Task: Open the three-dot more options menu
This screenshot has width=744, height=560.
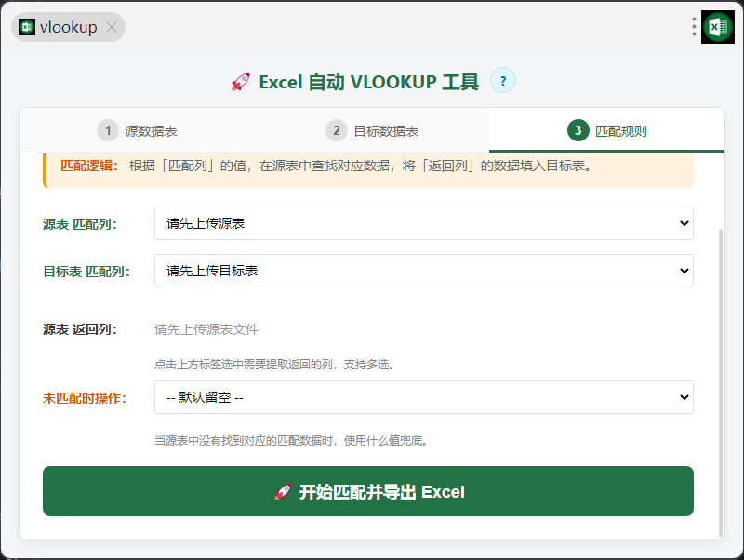Action: [694, 27]
